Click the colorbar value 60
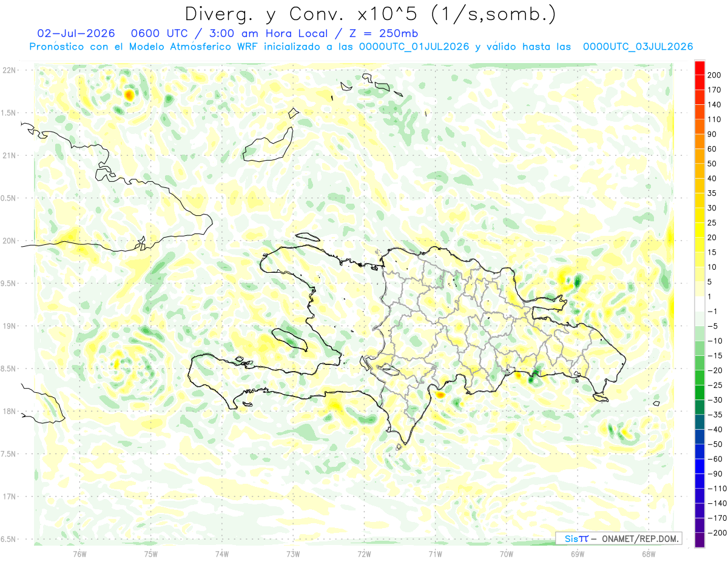The width and height of the screenshot is (728, 562). [713, 149]
